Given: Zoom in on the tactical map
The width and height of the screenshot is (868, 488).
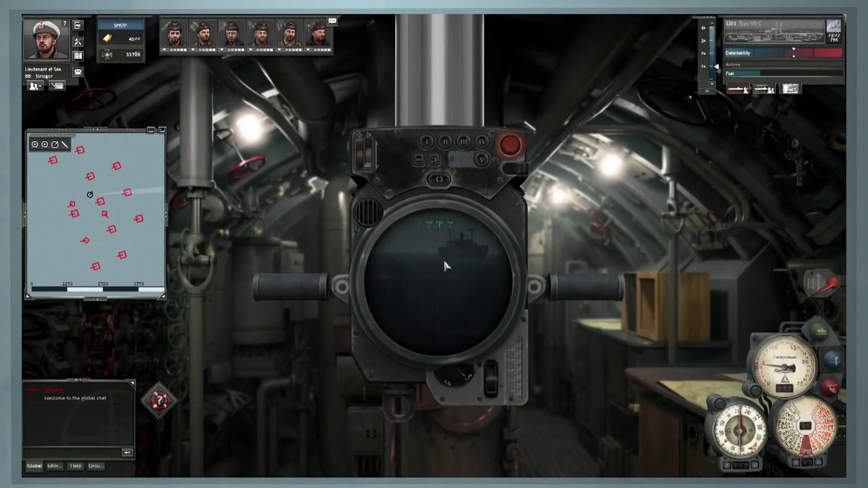Looking at the screenshot, I should coord(35,144).
